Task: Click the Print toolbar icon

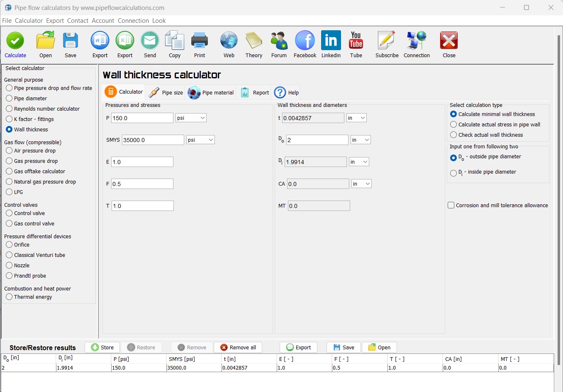Action: coord(200,41)
